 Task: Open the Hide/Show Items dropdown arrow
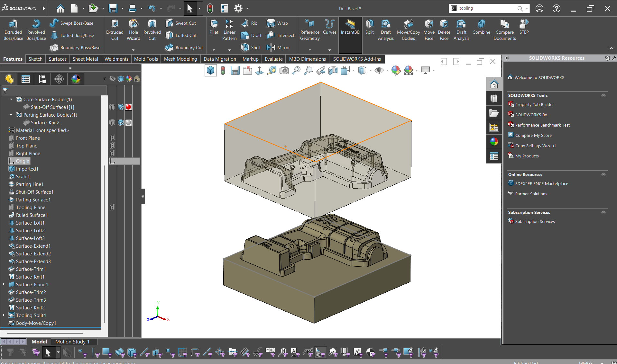(387, 70)
